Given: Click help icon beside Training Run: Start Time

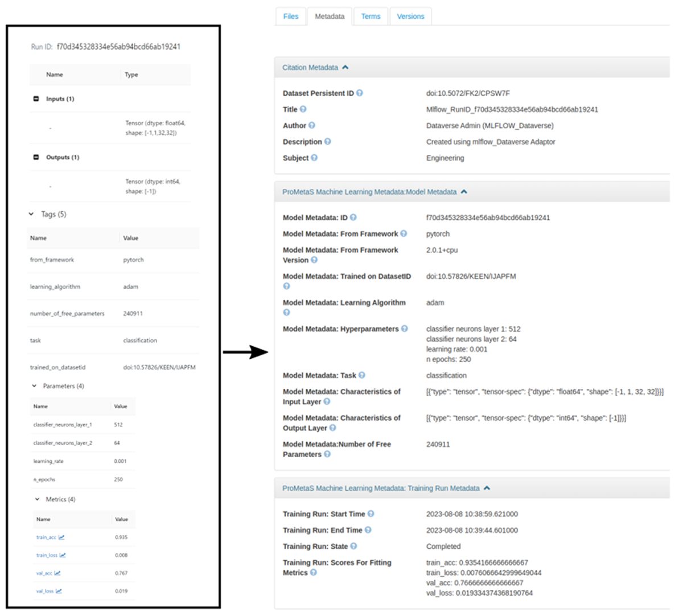Looking at the screenshot, I should click(x=371, y=514).
